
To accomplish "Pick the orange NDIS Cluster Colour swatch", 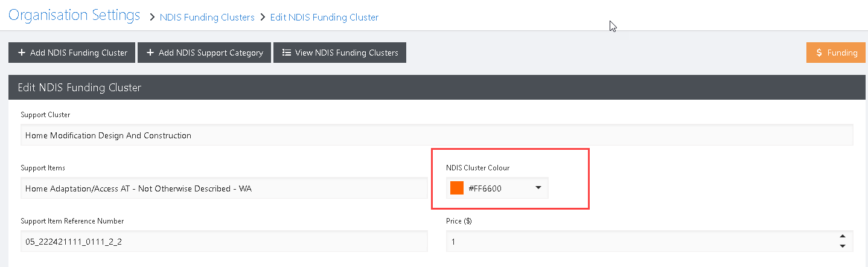I will point(457,188).
